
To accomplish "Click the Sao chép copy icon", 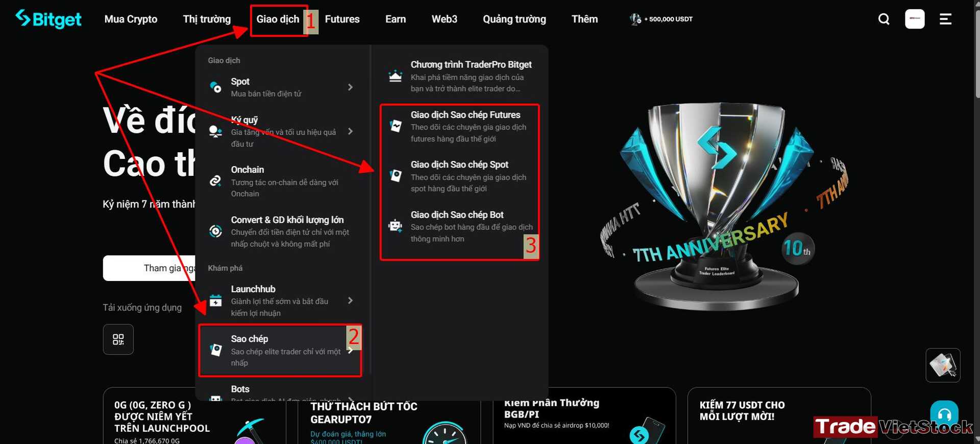I will pos(215,350).
